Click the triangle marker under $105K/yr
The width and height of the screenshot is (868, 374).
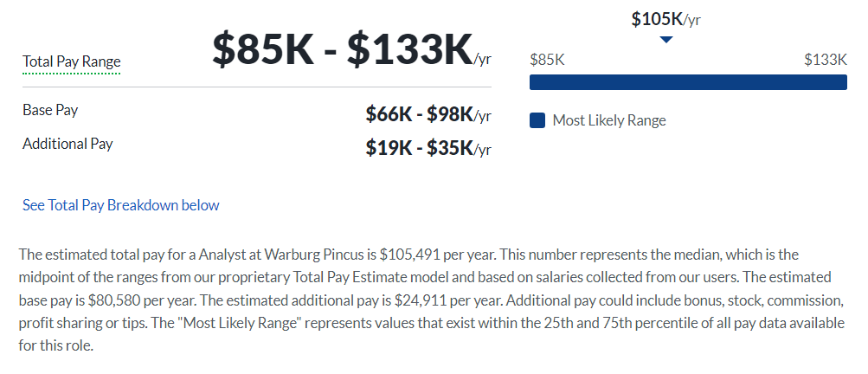click(666, 39)
